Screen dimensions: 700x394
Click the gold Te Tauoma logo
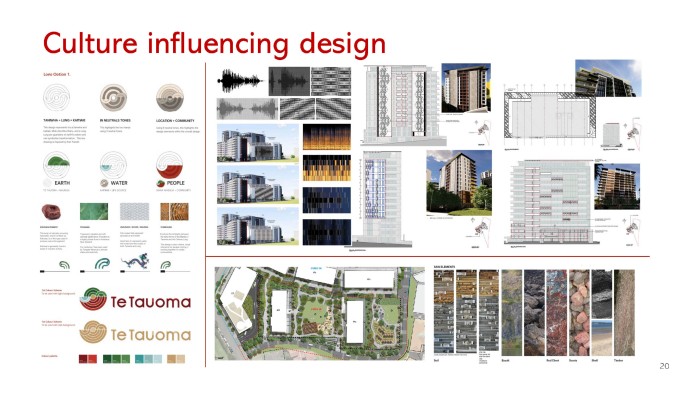point(135,332)
